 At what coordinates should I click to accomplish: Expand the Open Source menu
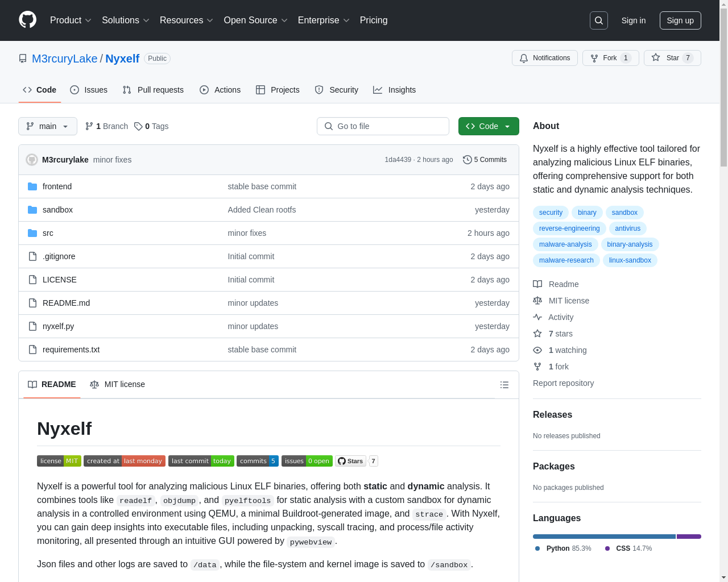[x=256, y=20]
